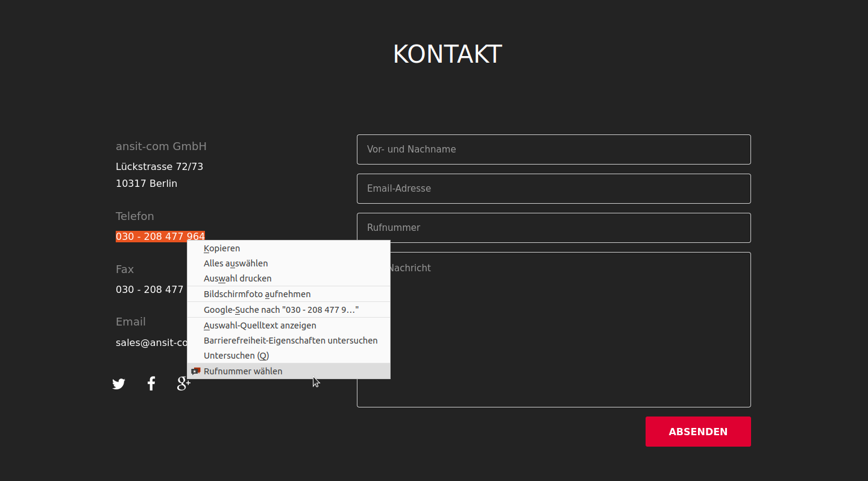Click the Twitter icon

[x=119, y=383]
